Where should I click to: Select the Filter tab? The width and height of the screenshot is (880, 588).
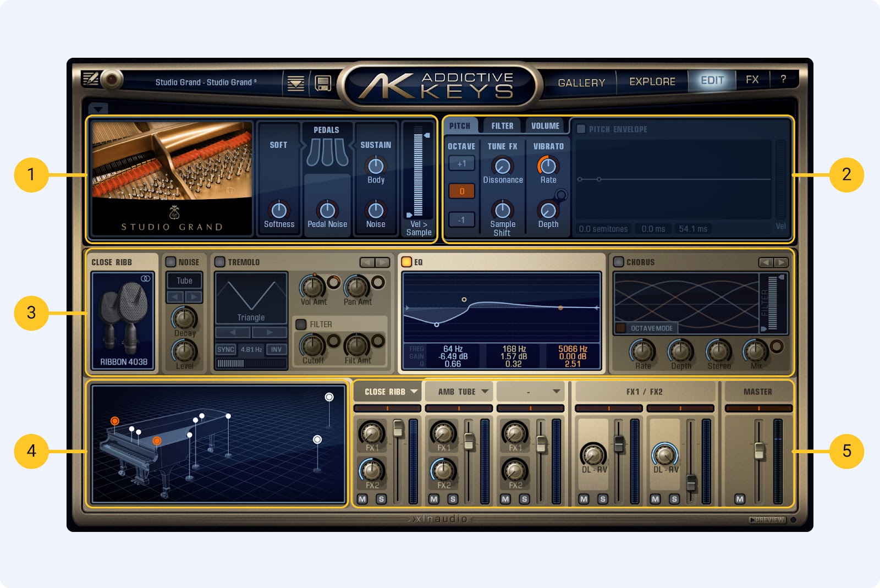(502, 126)
